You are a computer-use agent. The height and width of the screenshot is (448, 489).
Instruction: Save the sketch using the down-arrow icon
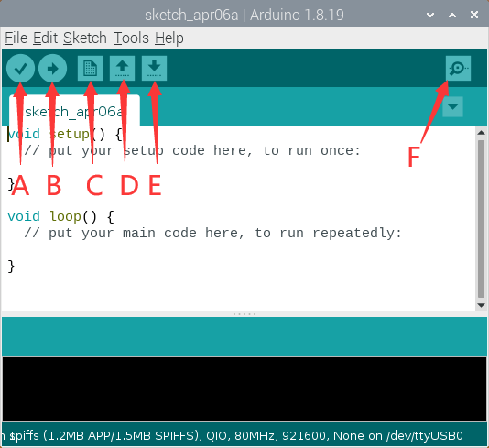[x=155, y=69]
